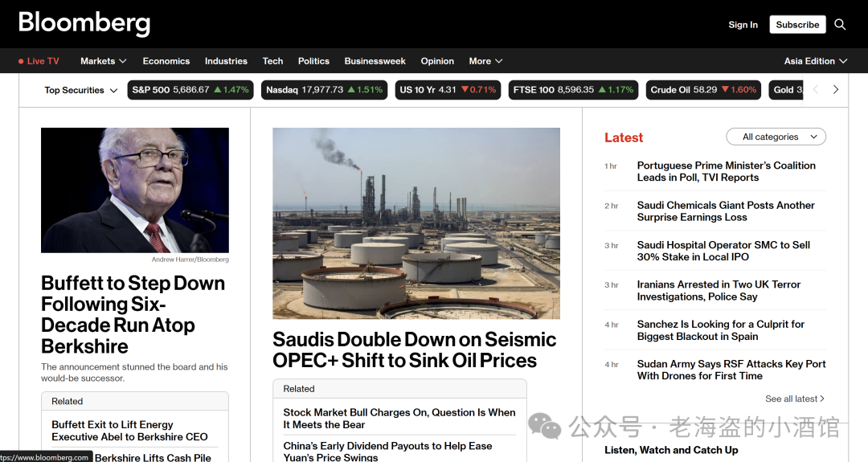This screenshot has width=868, height=462.
Task: Read Buffett to Step Down headline
Action: (133, 314)
